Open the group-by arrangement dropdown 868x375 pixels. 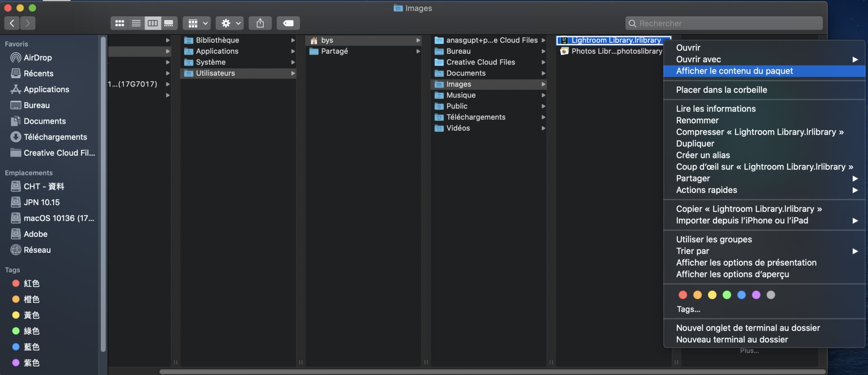tap(197, 23)
